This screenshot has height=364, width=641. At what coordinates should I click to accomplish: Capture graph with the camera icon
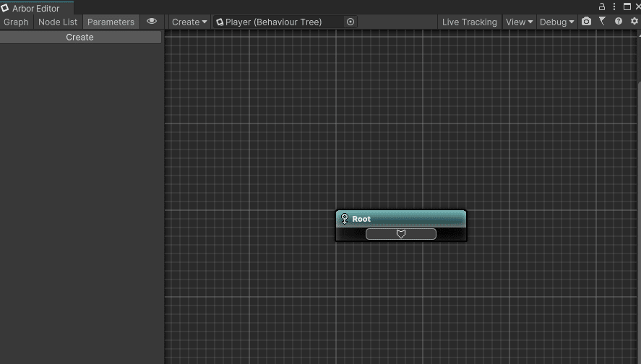click(x=586, y=21)
